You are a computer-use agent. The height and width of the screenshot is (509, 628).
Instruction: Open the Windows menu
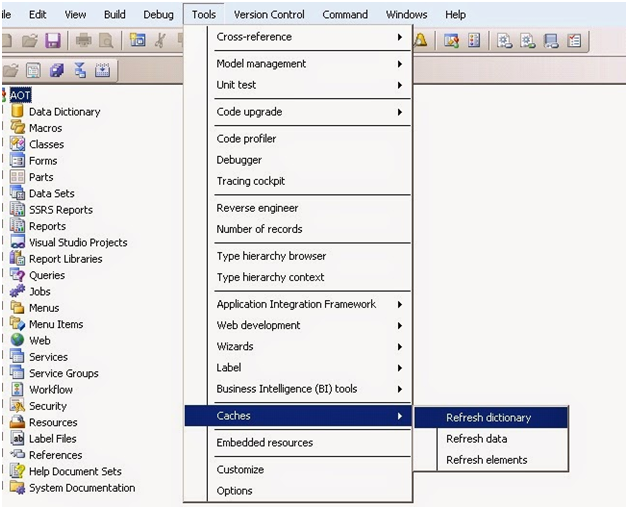point(407,14)
